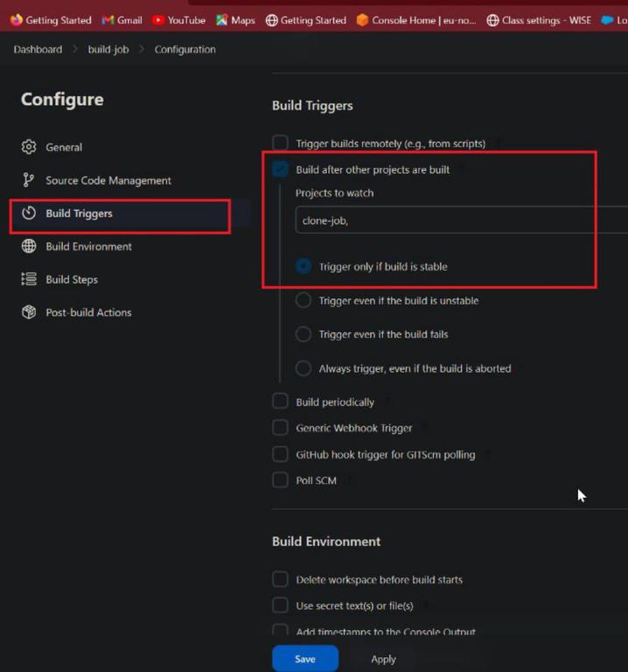Click the YouTube bookmark icon
This screenshot has width=628, height=672.
point(158,20)
